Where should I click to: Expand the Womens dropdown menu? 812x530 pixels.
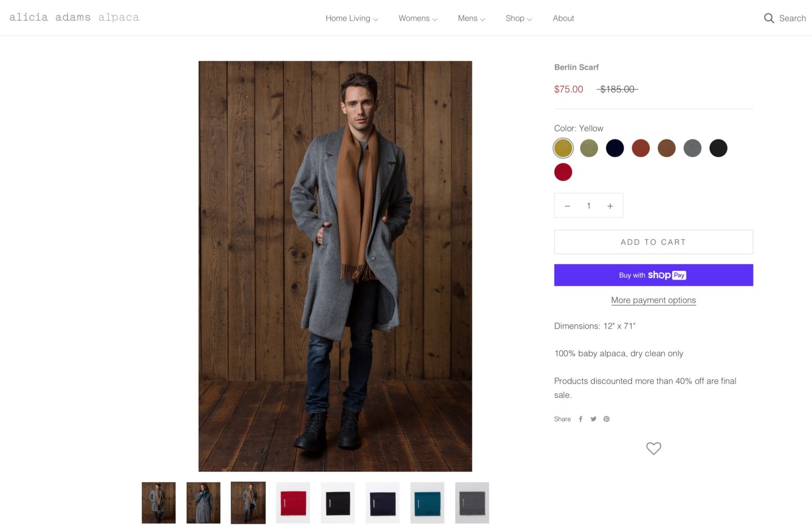pos(417,18)
